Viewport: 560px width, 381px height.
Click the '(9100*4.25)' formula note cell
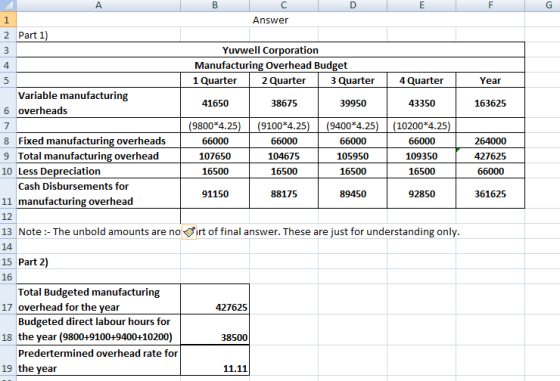[284, 126]
